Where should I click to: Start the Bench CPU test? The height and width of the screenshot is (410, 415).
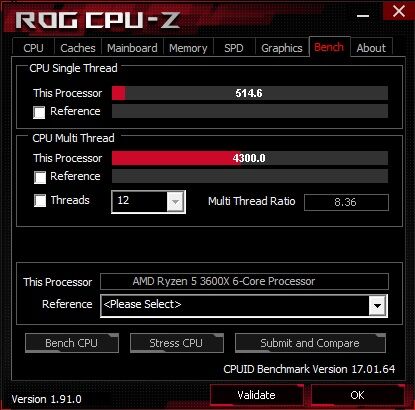point(72,343)
